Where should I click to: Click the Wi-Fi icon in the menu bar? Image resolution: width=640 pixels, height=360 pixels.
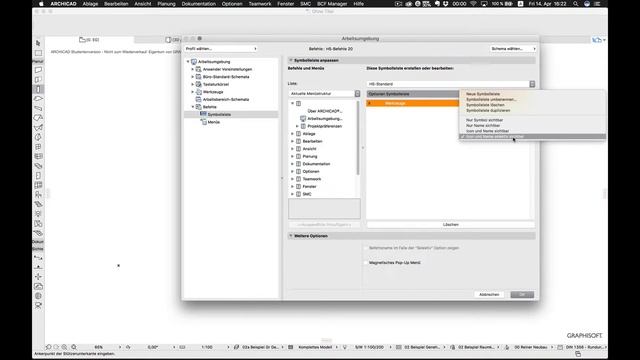tap(473, 4)
